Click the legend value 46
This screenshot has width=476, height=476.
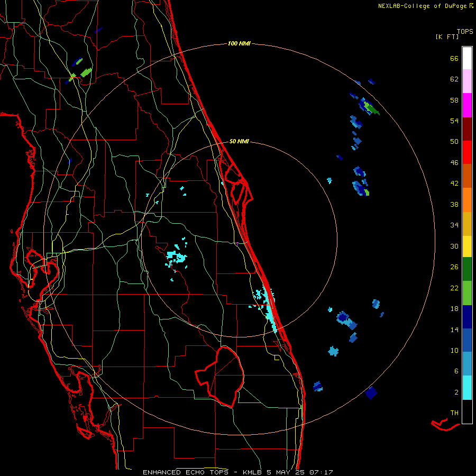pyautogui.click(x=454, y=162)
